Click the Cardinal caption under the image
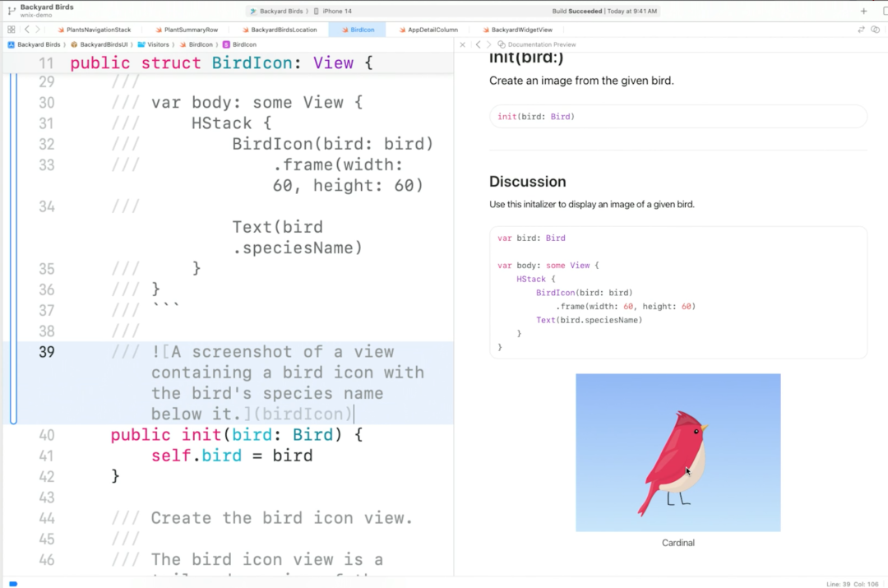This screenshot has height=588, width=888. (678, 543)
